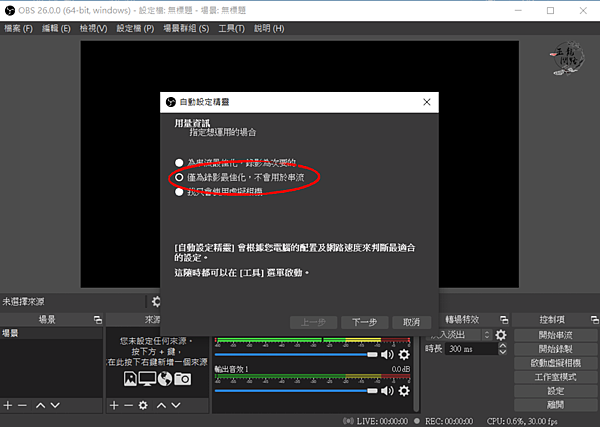Click 開始串流 start streaming button

pyautogui.click(x=555, y=335)
